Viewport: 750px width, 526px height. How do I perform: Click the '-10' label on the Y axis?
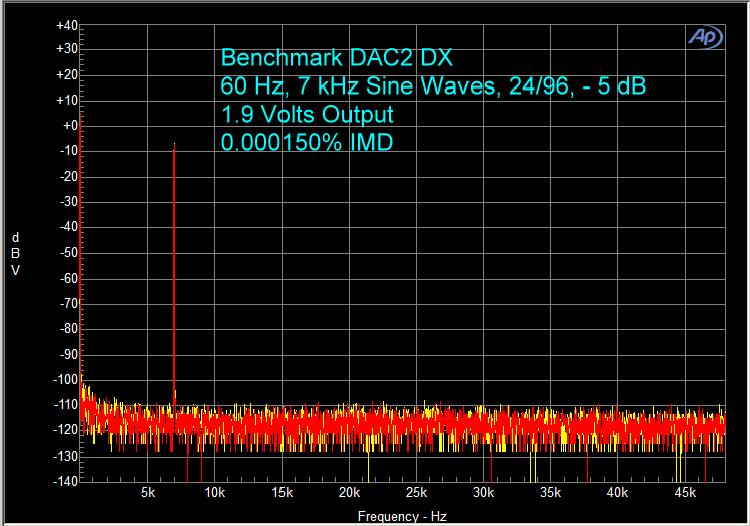pyautogui.click(x=68, y=151)
